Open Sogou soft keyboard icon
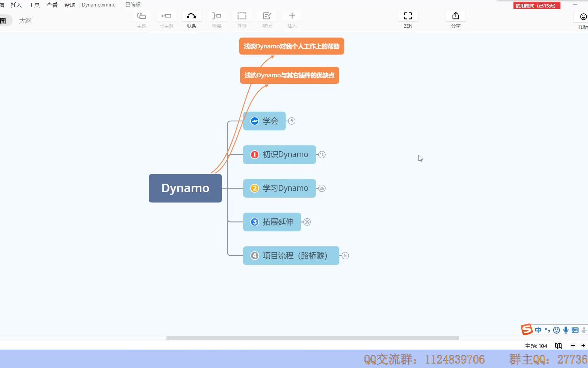This screenshot has height=368, width=588. (575, 330)
